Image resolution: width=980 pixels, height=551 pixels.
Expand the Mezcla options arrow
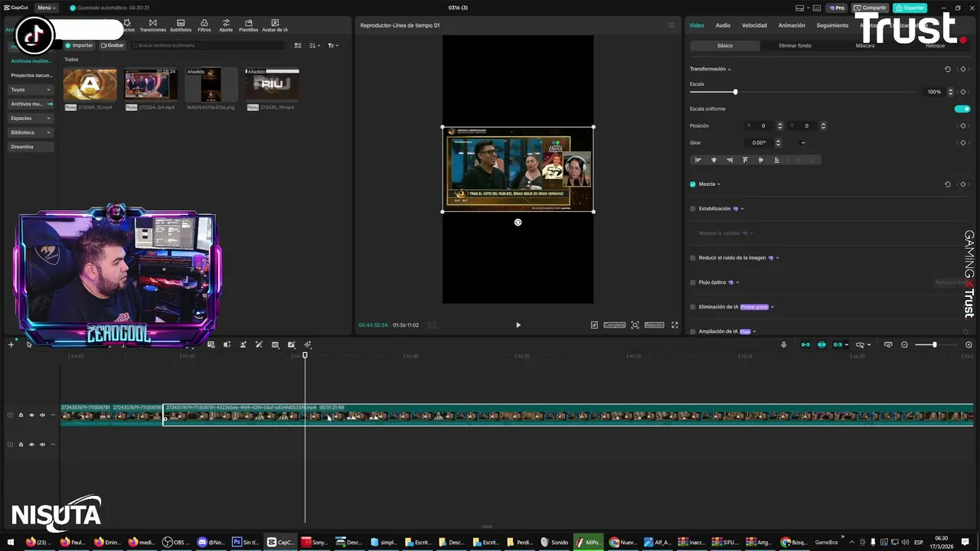point(719,184)
